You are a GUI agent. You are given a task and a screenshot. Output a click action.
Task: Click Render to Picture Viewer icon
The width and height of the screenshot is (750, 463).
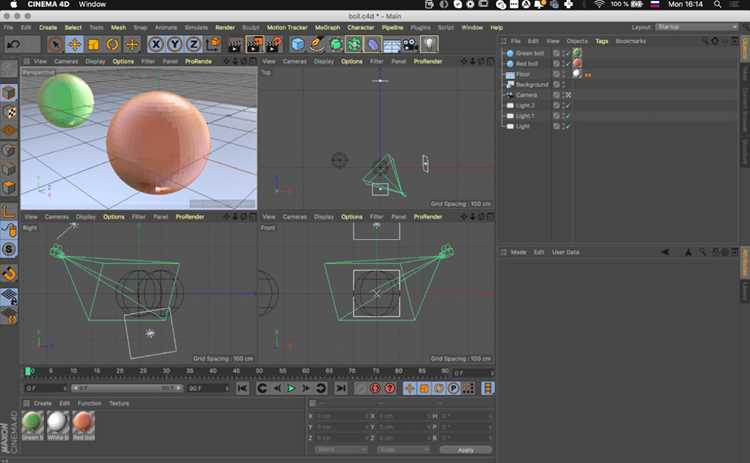[254, 44]
